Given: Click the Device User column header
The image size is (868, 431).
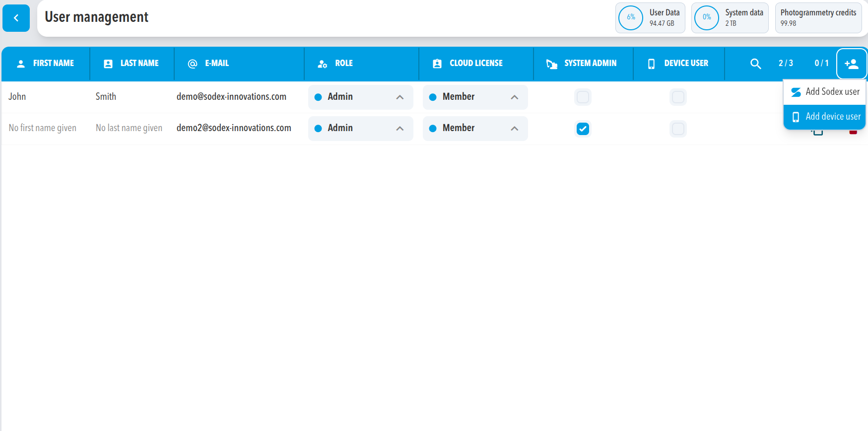Looking at the screenshot, I should [679, 64].
